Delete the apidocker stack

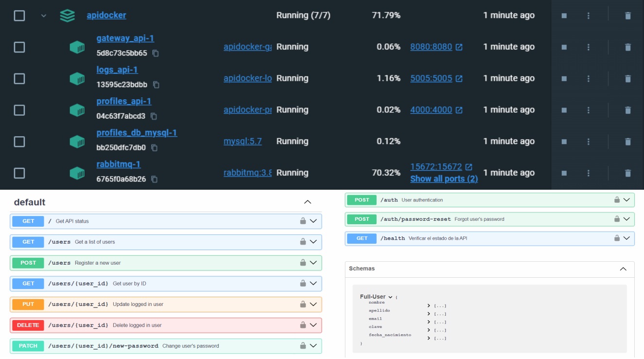point(627,16)
